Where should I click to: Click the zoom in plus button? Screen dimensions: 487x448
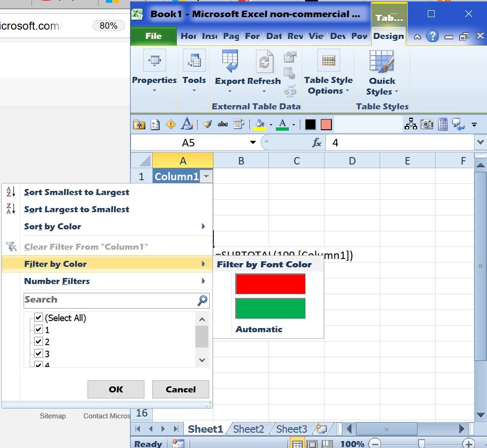[x=468, y=444]
